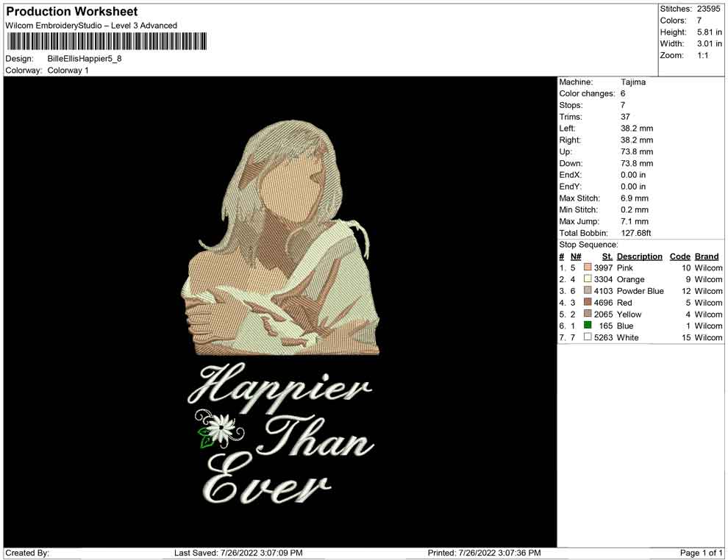Click the barcode under the worksheet title
Screen dimensions: 728x560
[x=107, y=41]
